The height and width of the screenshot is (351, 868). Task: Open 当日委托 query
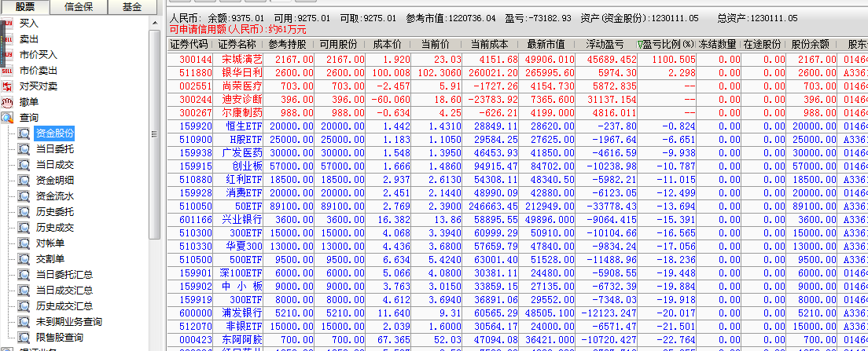click(55, 149)
